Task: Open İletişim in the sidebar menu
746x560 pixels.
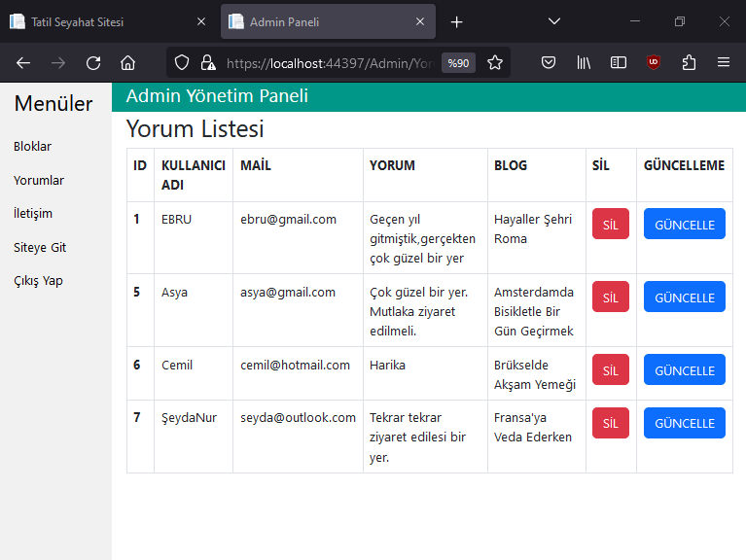Action: click(x=33, y=214)
